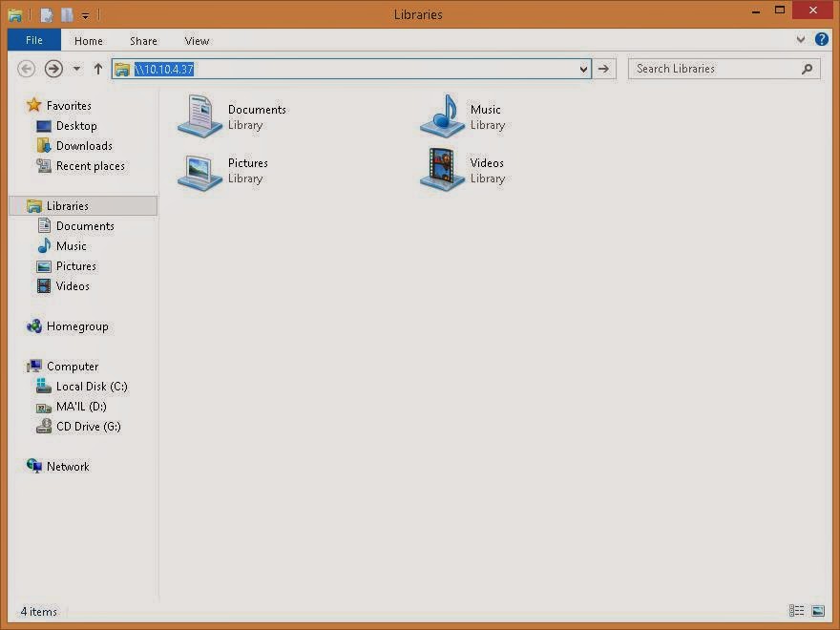The width and height of the screenshot is (840, 630).
Task: Open the address bar history dropdown
Action: 582,69
